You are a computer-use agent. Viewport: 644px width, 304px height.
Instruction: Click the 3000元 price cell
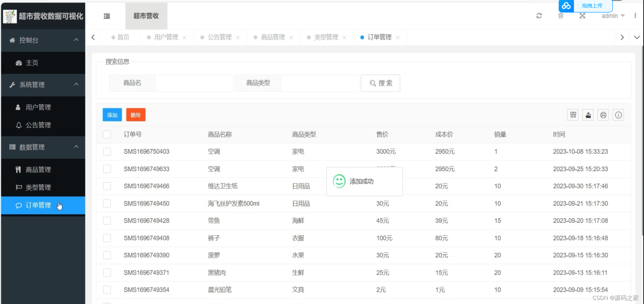tap(386, 152)
